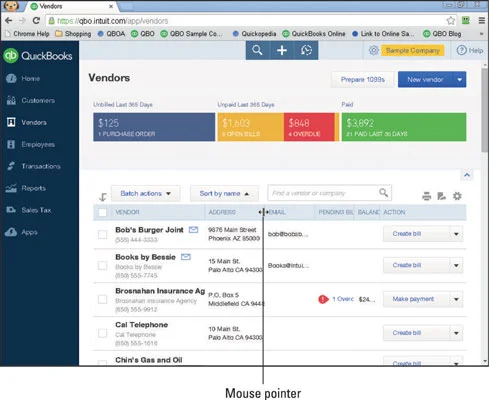Click the batch action arrow icon

coord(103,197)
